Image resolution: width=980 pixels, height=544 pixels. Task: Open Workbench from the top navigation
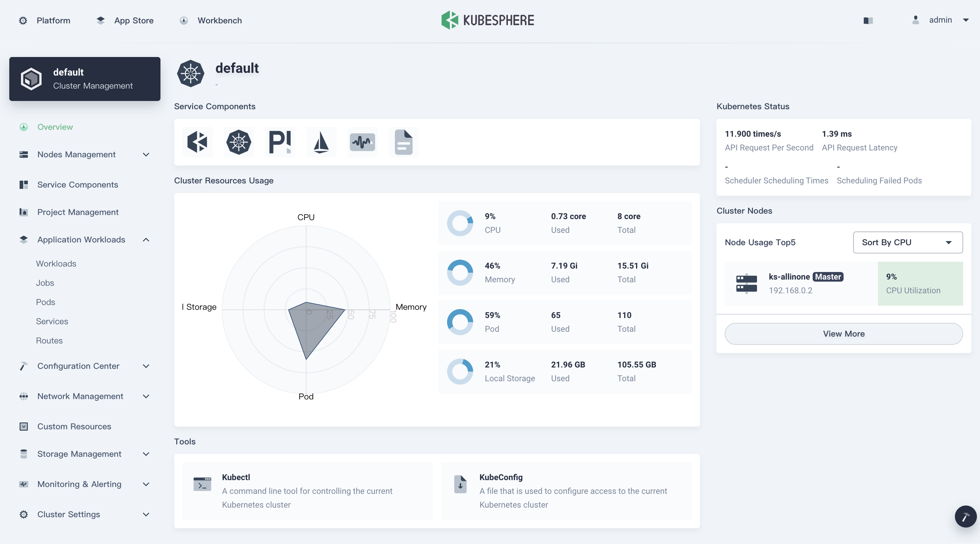click(x=220, y=21)
